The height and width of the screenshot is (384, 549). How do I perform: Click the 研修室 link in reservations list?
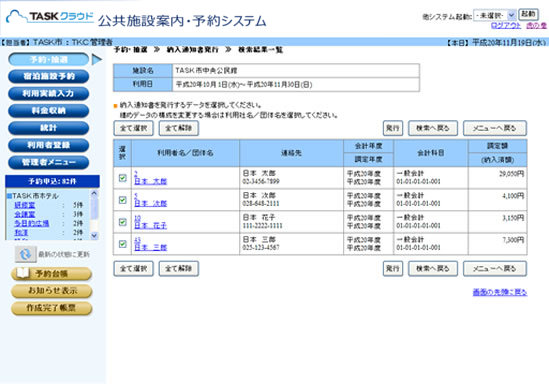(x=25, y=205)
